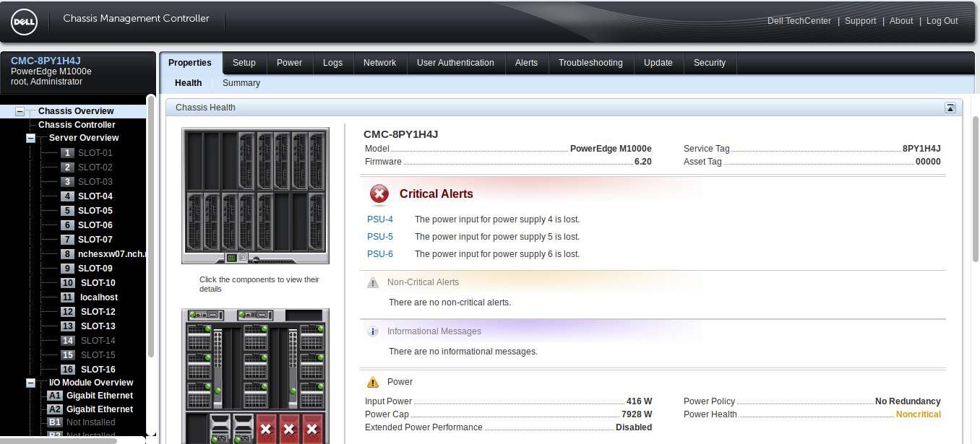
Task: Click Log Out
Action: [x=942, y=21]
